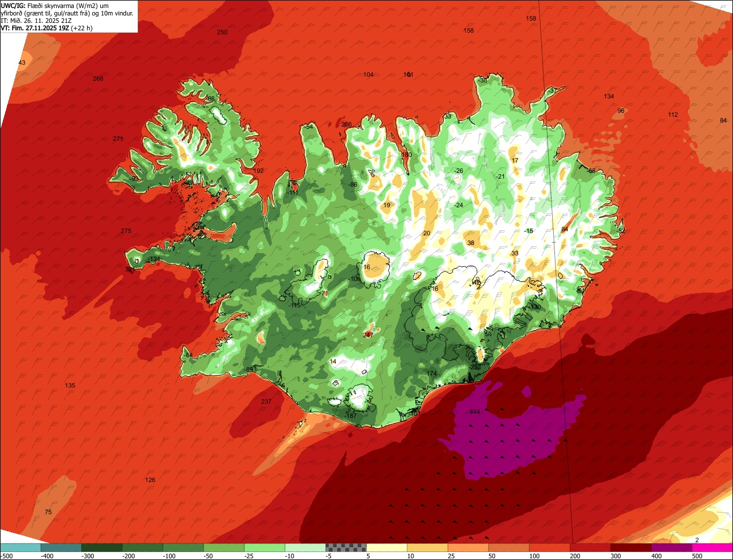Image resolution: width=733 pixels, height=560 pixels.
Task: Click the '20' value in central Iceland
Action: pyautogui.click(x=426, y=233)
